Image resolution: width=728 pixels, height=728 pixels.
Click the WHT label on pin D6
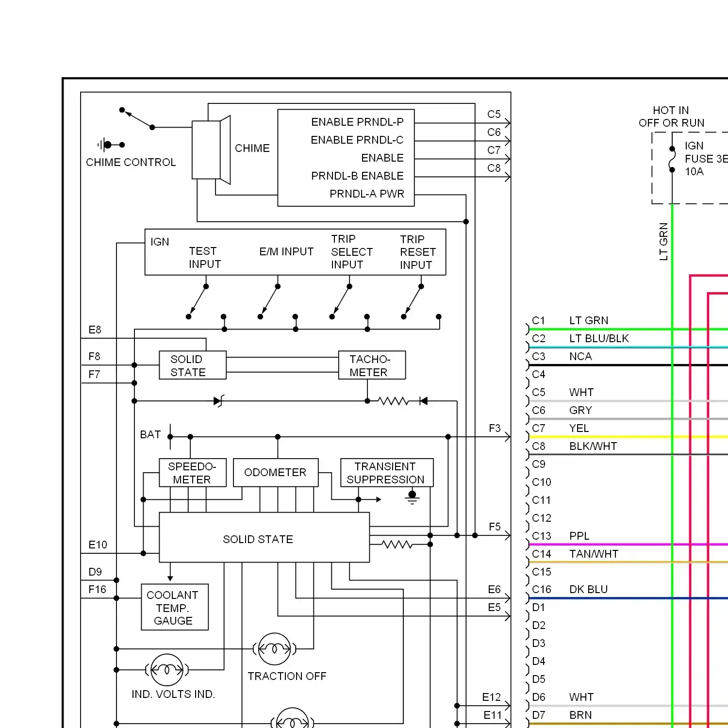(581, 697)
